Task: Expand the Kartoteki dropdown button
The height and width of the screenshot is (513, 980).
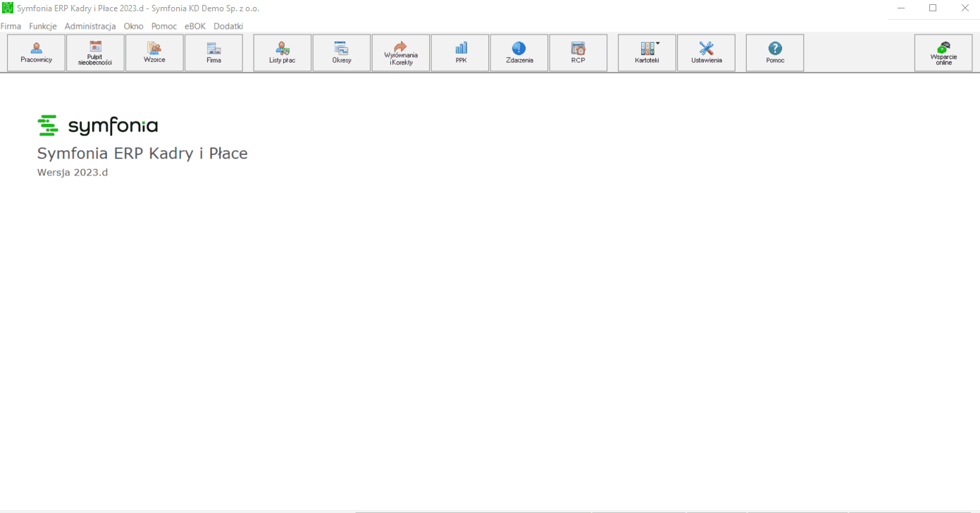Action: pyautogui.click(x=647, y=53)
